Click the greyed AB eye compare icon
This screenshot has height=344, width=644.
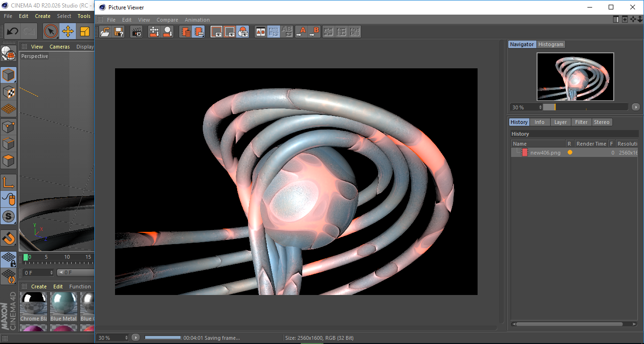(x=287, y=32)
